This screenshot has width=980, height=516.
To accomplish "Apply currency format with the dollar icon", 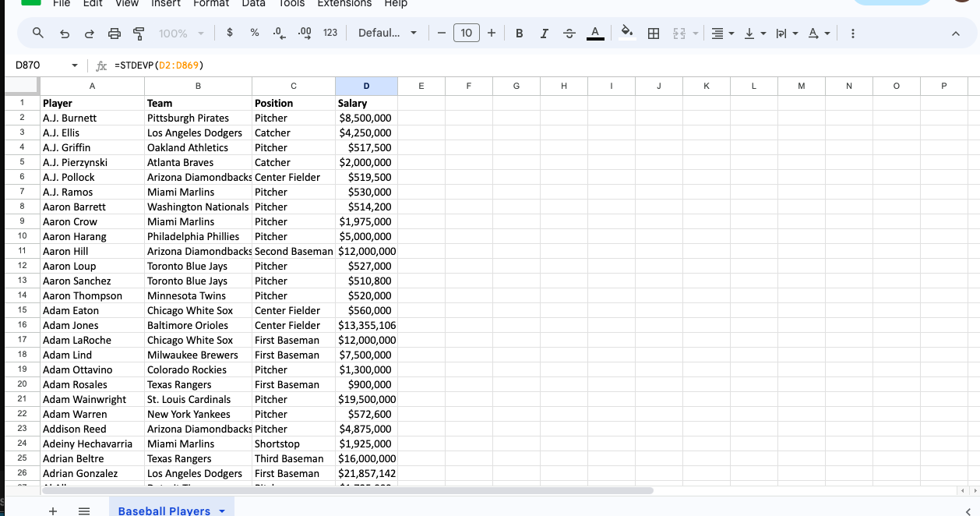I will tap(229, 33).
